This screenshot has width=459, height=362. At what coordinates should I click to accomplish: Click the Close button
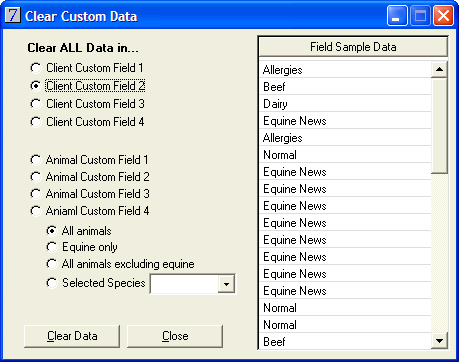point(175,336)
